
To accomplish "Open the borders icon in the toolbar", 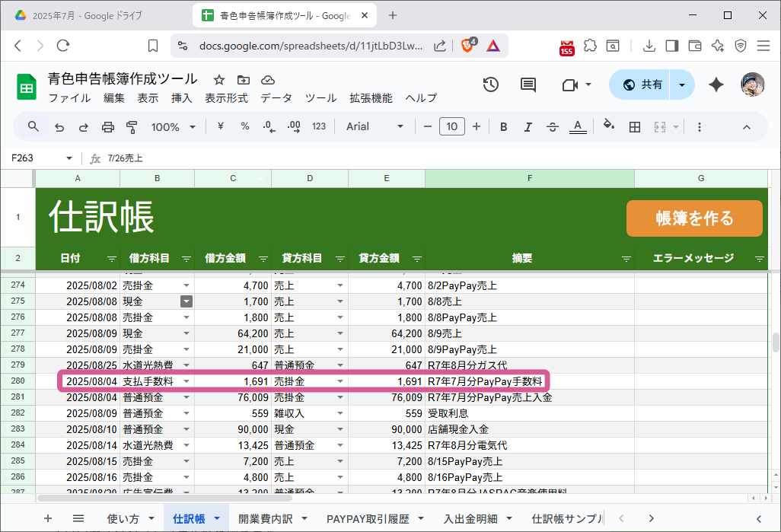I will click(x=635, y=126).
